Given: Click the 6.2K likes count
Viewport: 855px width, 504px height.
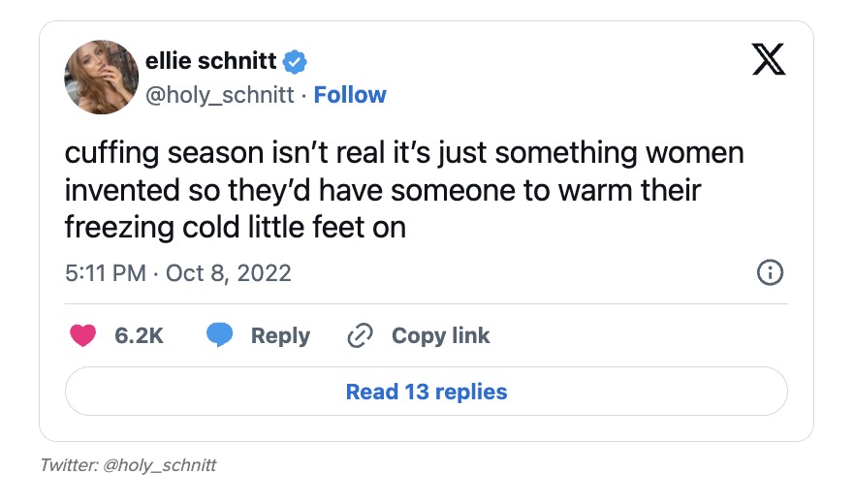Looking at the screenshot, I should click(x=139, y=335).
